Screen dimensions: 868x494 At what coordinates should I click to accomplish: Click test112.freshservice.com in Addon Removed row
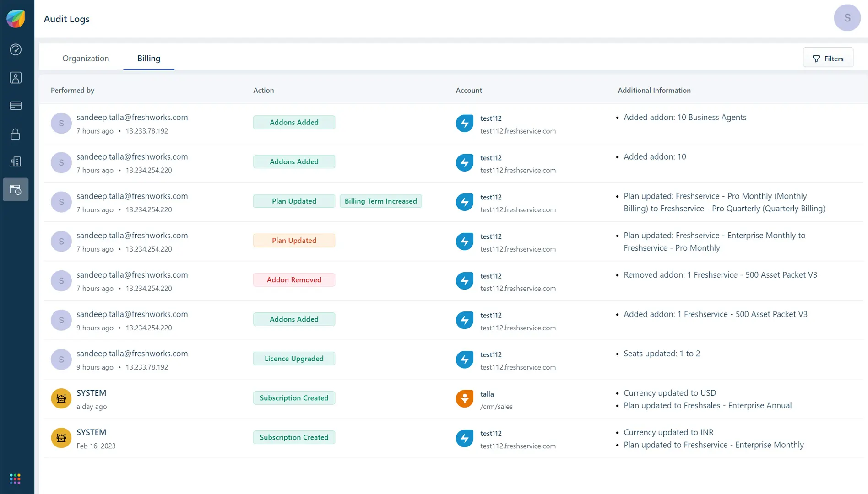(x=518, y=288)
